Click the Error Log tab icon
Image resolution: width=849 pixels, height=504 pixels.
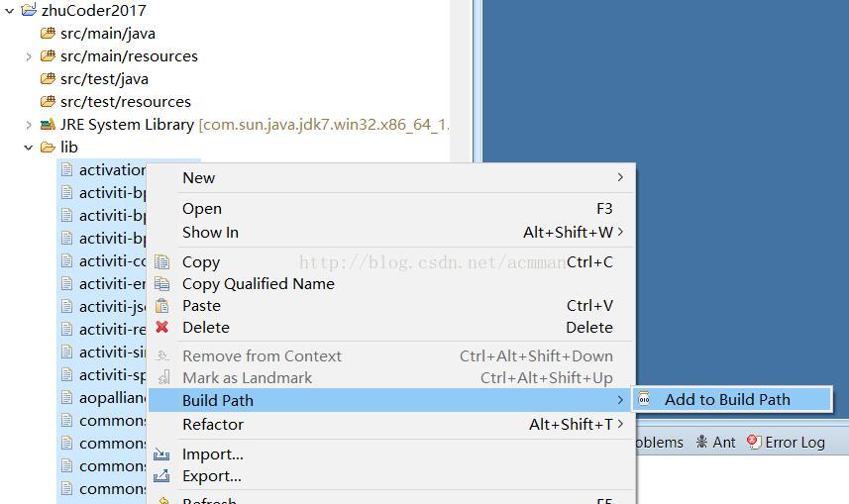[x=754, y=442]
